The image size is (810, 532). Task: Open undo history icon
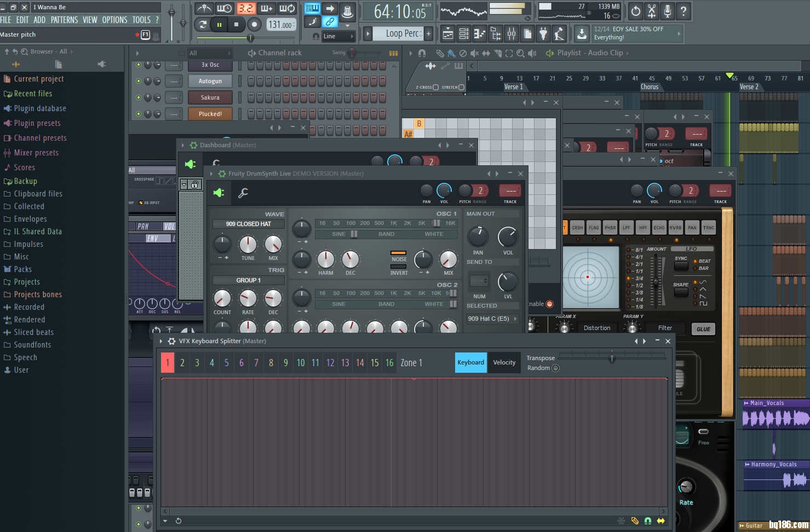click(x=636, y=11)
